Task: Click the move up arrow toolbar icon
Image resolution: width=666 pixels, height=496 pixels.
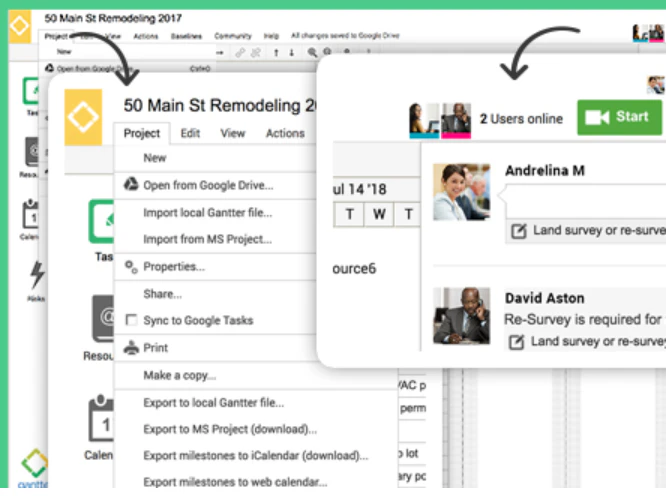Action: (276, 53)
